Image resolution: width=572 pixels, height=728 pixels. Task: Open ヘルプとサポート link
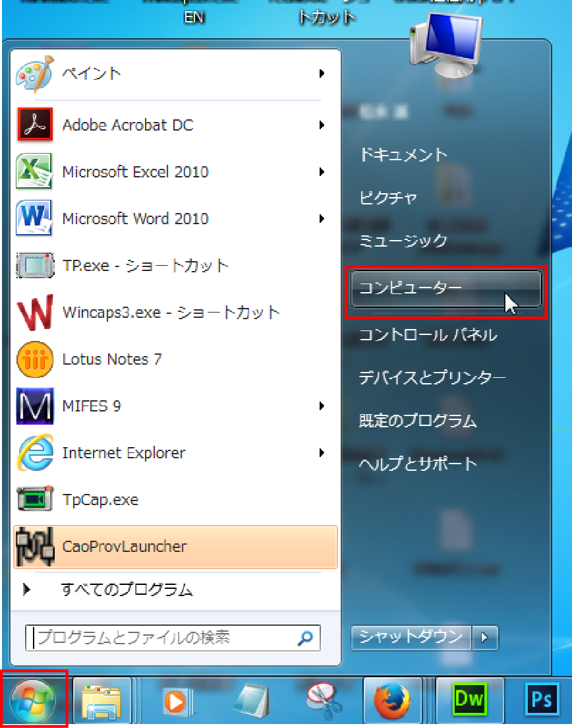[x=417, y=464]
